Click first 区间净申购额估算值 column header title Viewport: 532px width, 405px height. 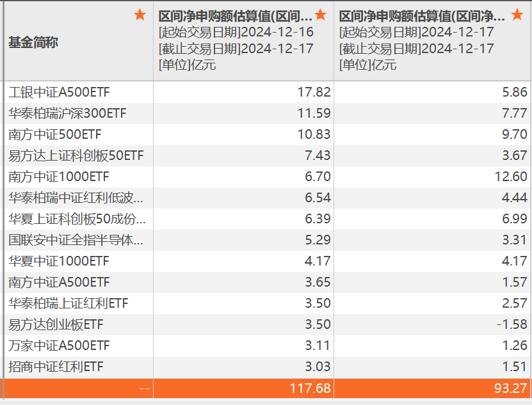[x=236, y=16]
